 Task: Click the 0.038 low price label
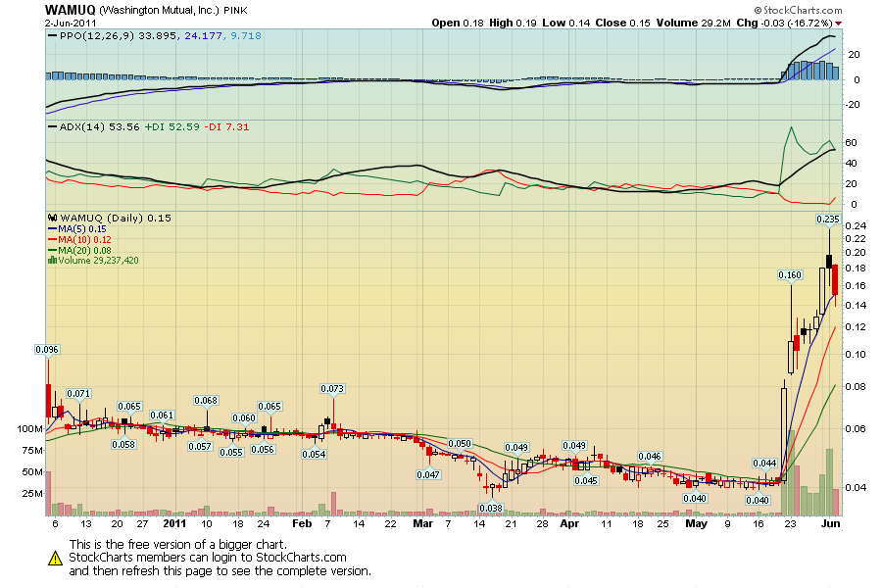[x=490, y=508]
